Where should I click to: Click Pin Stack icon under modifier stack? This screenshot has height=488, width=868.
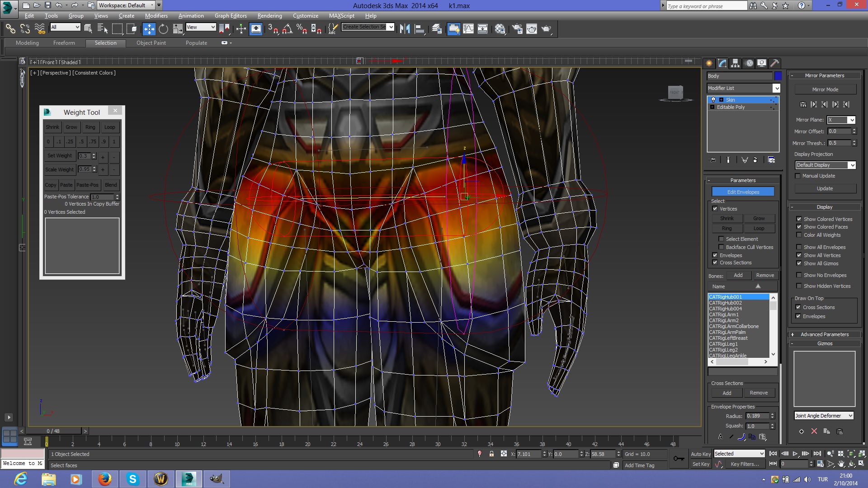713,160
